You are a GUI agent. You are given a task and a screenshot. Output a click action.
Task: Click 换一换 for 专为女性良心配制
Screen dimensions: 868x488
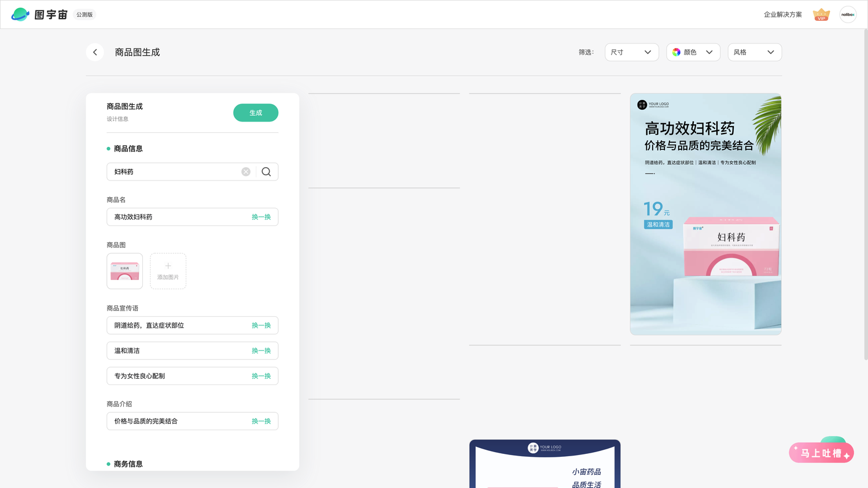261,376
